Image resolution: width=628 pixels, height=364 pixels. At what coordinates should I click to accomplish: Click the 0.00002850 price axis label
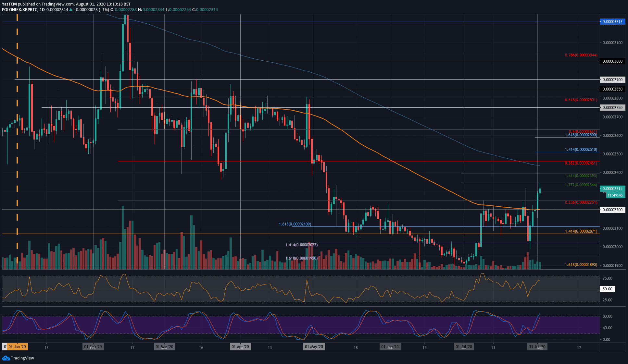tap(612, 89)
